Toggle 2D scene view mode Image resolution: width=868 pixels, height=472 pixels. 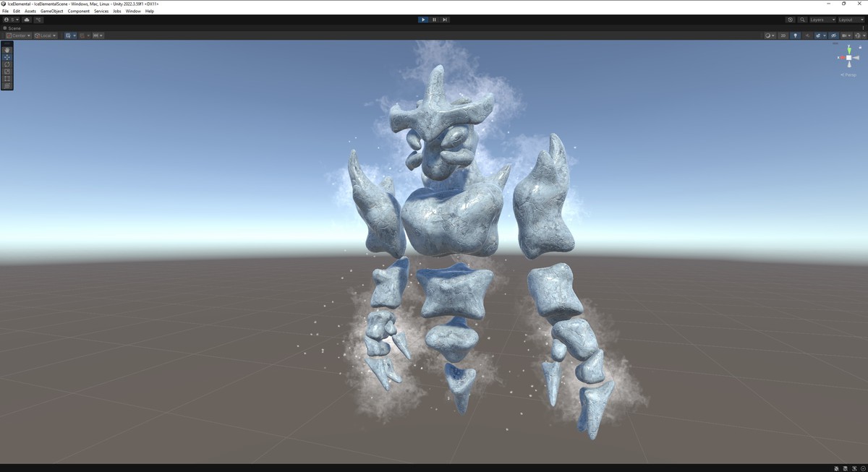pos(783,35)
